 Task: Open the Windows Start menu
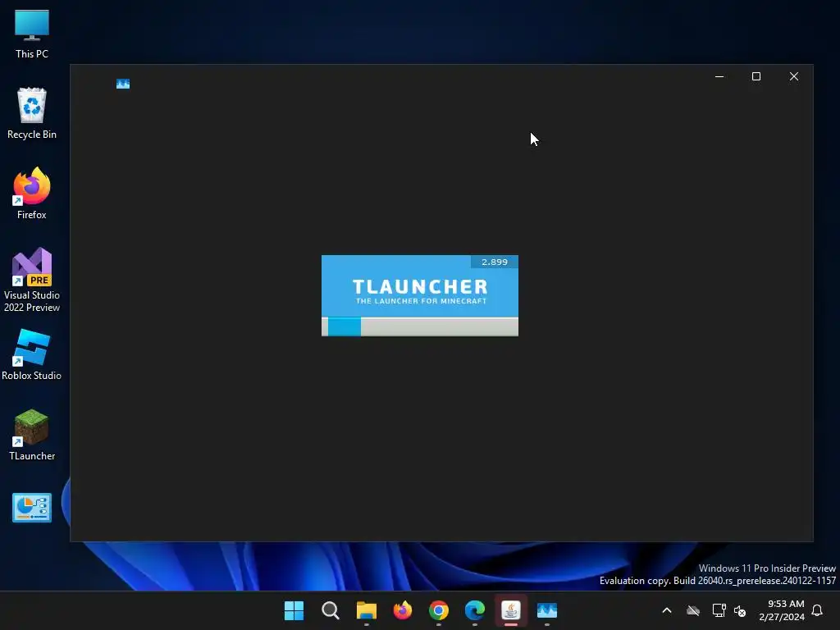[294, 610]
